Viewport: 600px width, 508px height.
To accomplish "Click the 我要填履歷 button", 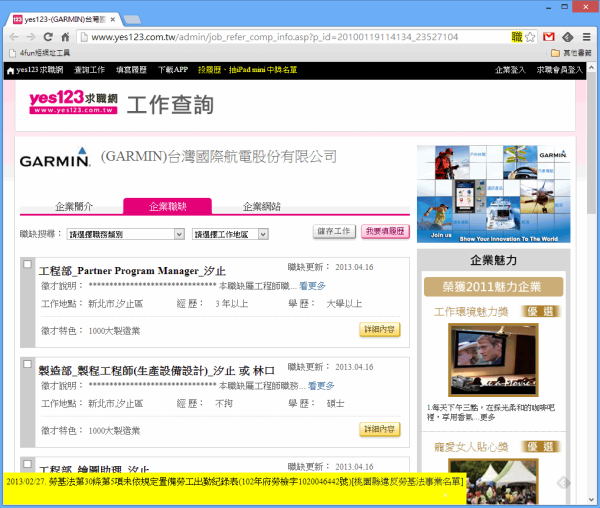I will tap(385, 231).
